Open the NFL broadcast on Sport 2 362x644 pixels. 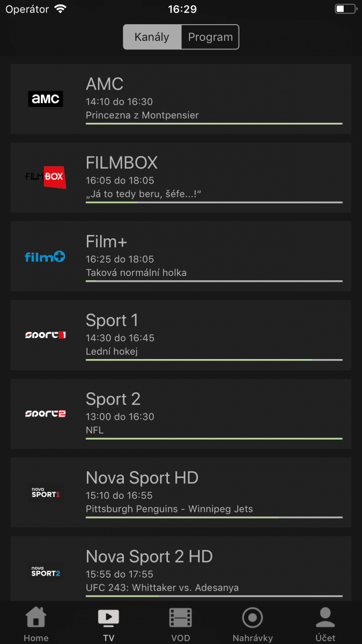point(93,430)
